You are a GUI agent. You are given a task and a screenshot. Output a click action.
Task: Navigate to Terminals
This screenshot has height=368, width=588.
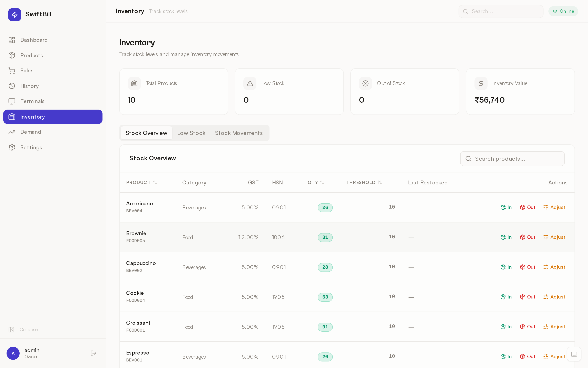pyautogui.click(x=53, y=101)
